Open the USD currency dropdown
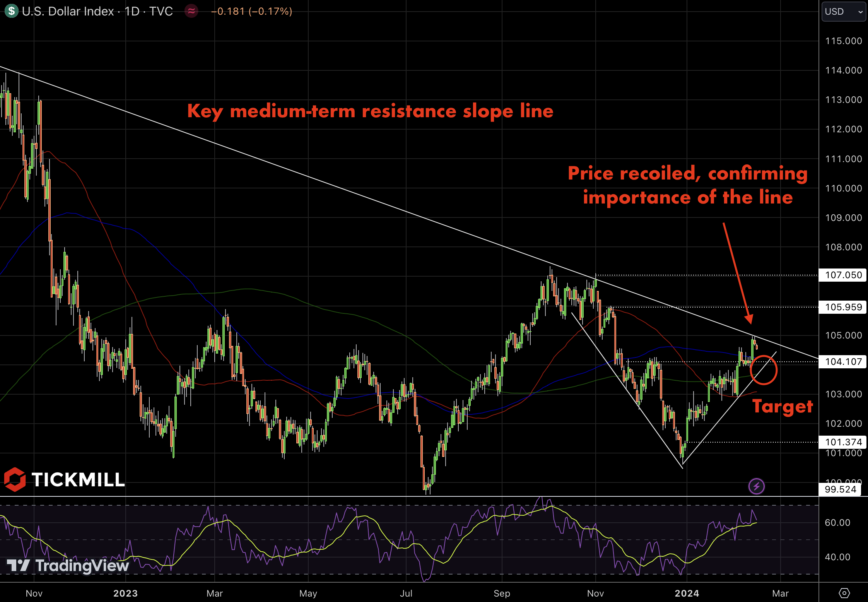The image size is (868, 602). pyautogui.click(x=843, y=12)
